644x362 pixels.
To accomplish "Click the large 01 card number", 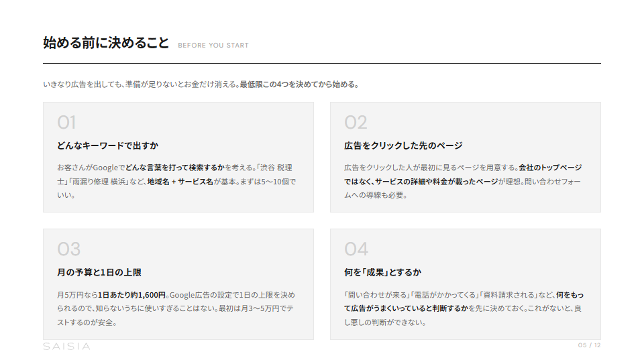I will [x=66, y=122].
